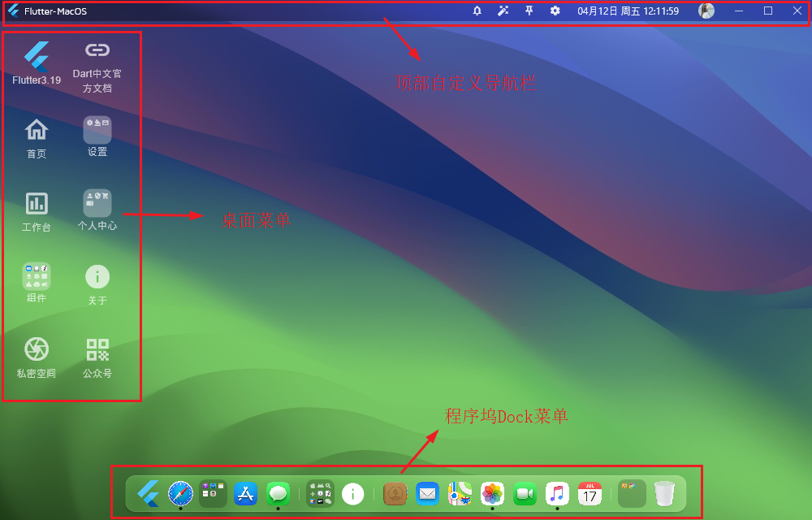Open the app folder left of info icon in Dock
This screenshot has width=812, height=520.
coord(320,492)
